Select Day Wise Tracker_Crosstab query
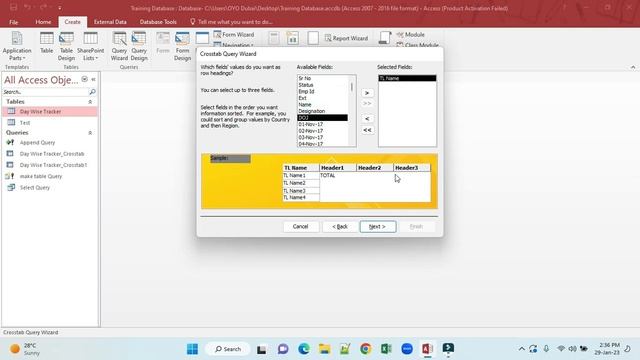The width and height of the screenshot is (640, 360). 50,154
